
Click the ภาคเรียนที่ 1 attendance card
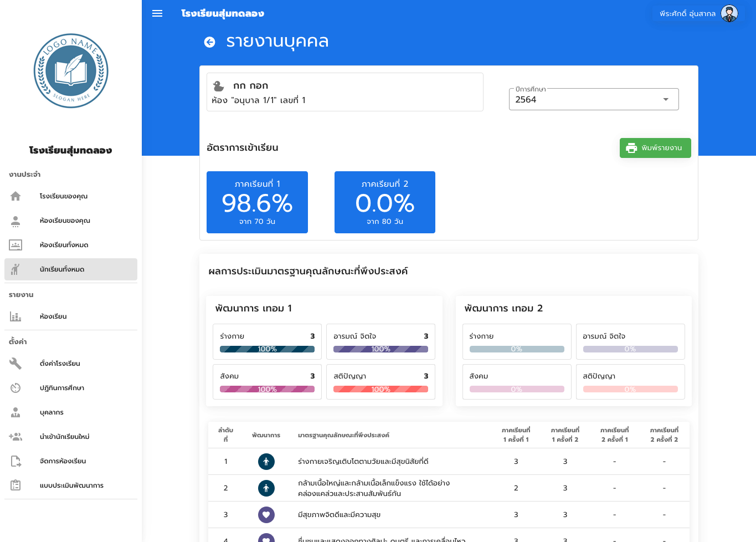tap(257, 202)
